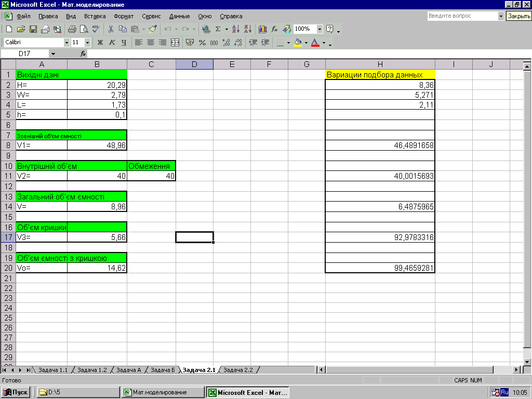Open the Файл menu
The height and width of the screenshot is (399, 532).
tap(23, 16)
